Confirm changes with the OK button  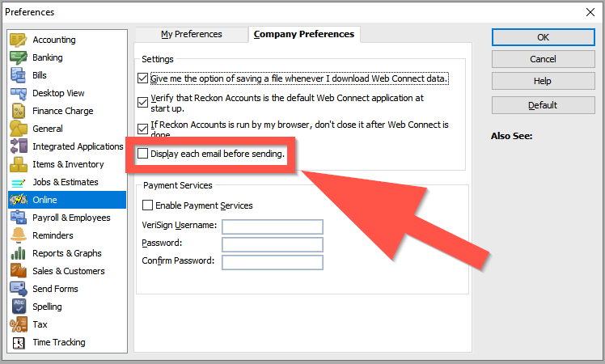[x=543, y=37]
